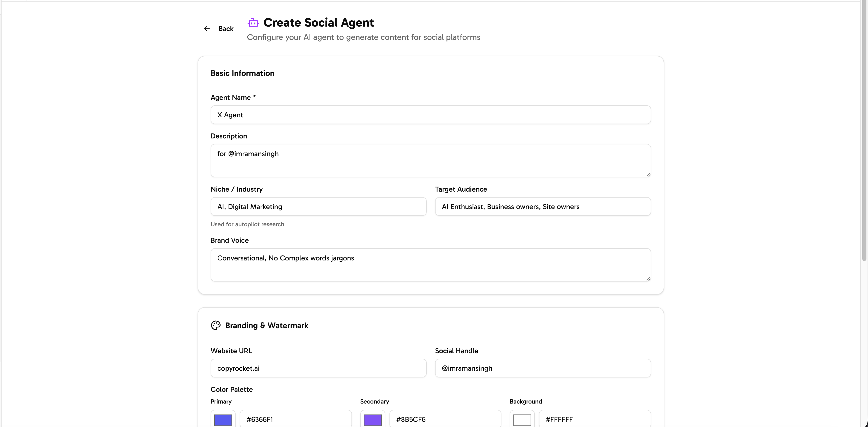Click the Brand Voice textarea
Viewport: 868px width, 427px height.
click(431, 265)
